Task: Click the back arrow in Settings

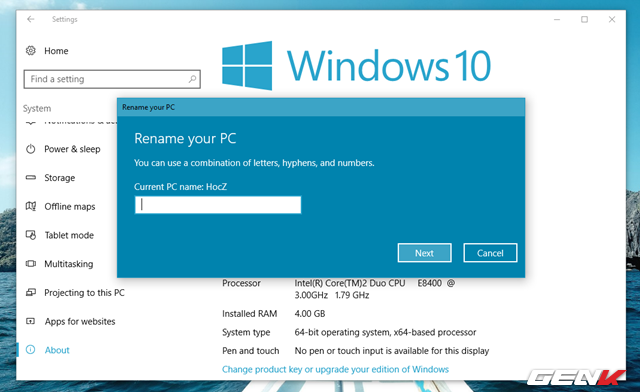Action: tap(31, 19)
